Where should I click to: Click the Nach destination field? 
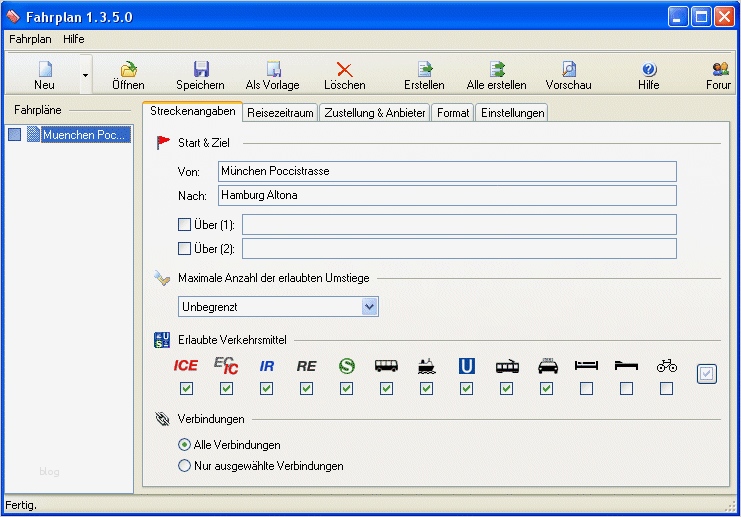tap(447, 195)
